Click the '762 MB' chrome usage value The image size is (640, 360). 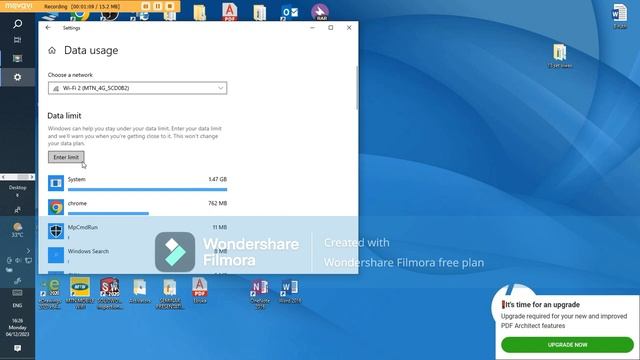click(218, 203)
